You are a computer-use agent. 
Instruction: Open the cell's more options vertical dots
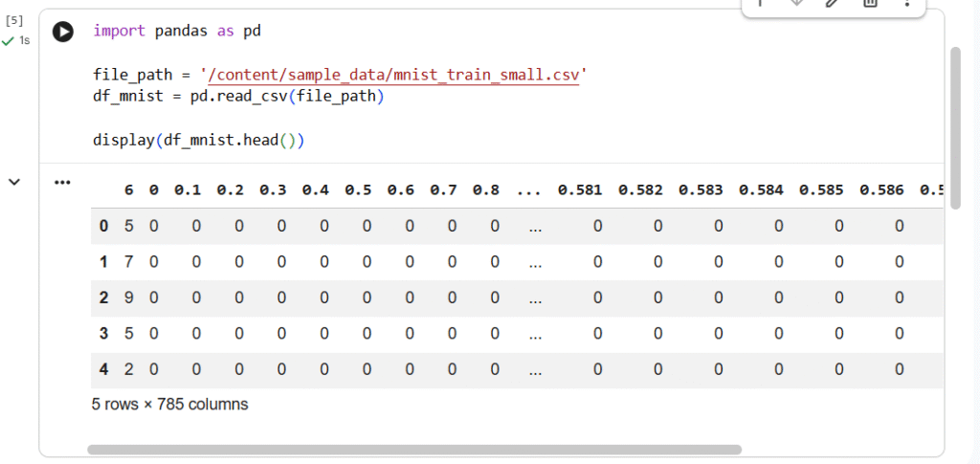tap(906, 3)
